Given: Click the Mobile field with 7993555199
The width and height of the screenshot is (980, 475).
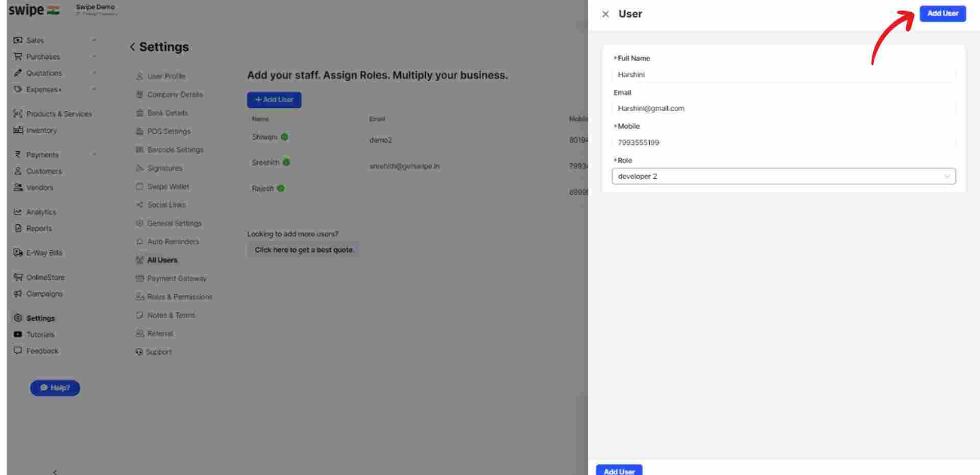Looking at the screenshot, I should [783, 142].
